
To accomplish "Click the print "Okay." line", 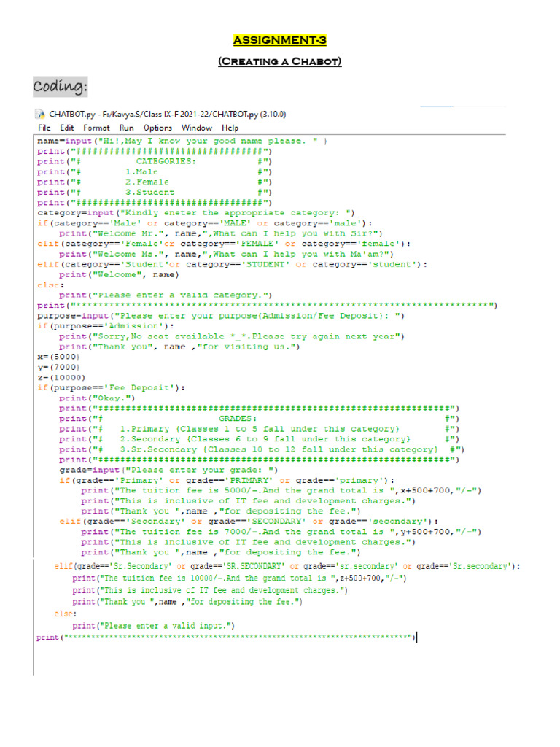I will (97, 398).
